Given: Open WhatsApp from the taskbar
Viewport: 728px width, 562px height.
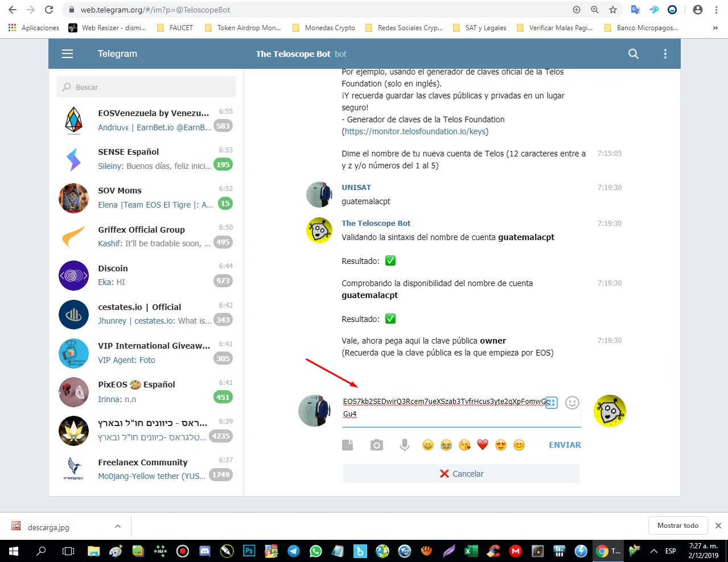Looking at the screenshot, I should coord(316,551).
